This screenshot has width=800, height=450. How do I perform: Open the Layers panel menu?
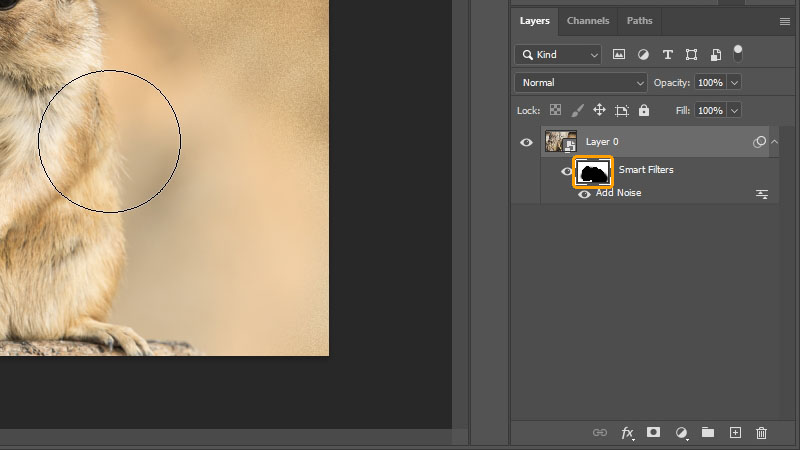click(x=785, y=21)
